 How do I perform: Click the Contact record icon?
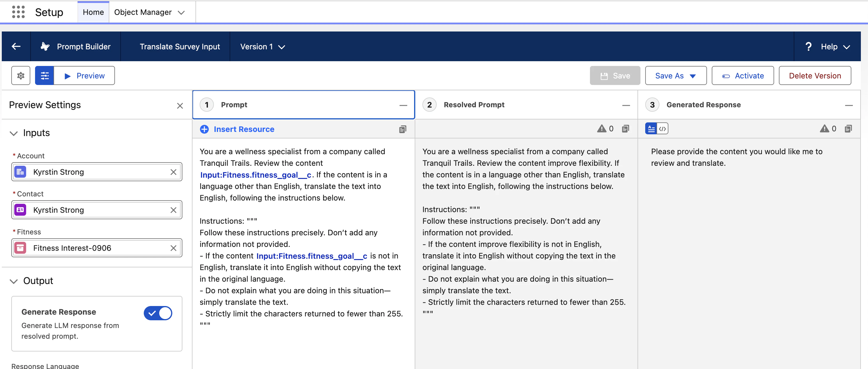pos(20,210)
